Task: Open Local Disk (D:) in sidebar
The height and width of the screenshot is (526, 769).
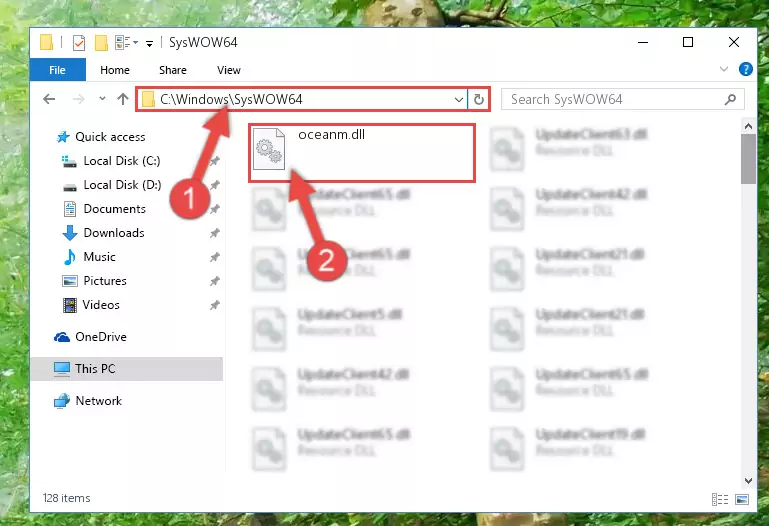Action: [122, 185]
